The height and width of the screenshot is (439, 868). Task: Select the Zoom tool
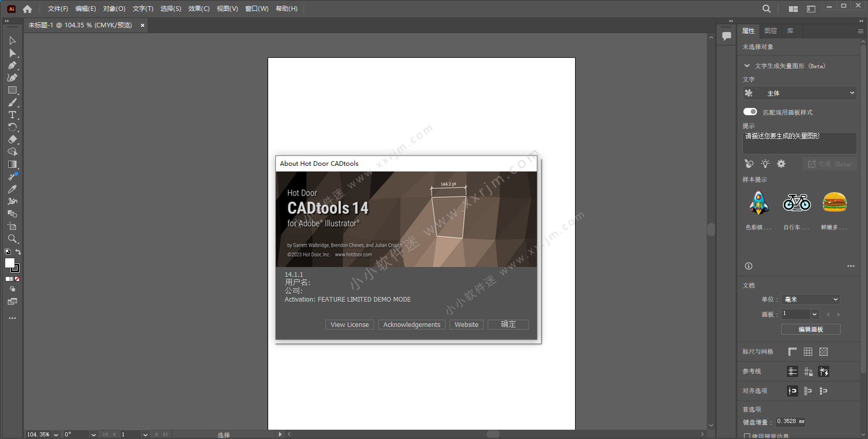click(12, 239)
